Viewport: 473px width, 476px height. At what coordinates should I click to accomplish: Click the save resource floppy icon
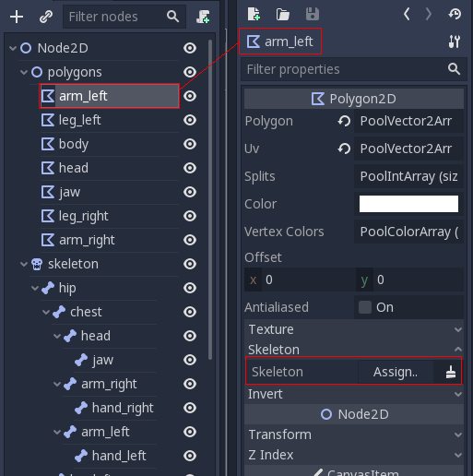click(313, 14)
